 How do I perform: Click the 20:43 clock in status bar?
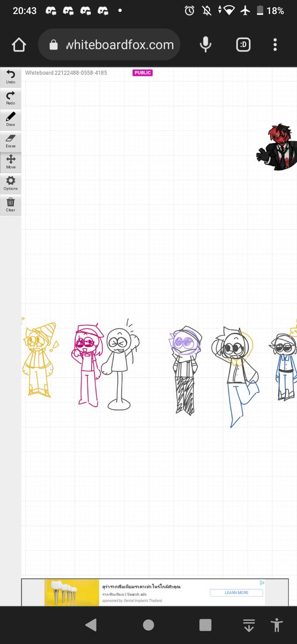tap(25, 10)
